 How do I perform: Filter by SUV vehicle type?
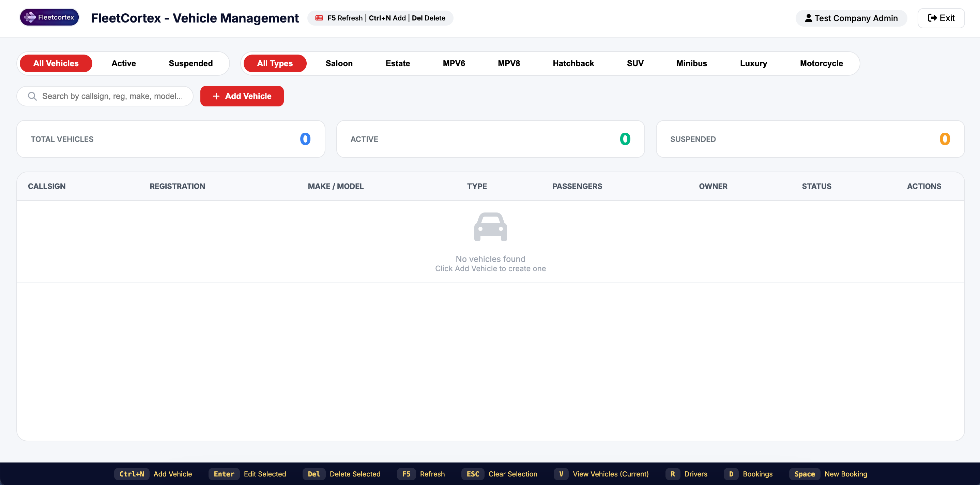(635, 63)
